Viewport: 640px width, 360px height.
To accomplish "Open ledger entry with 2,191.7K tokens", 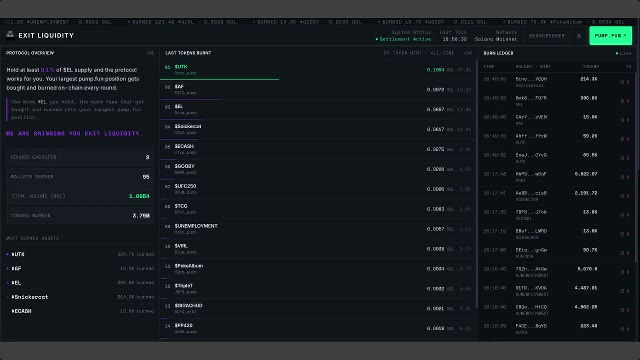I will [x=558, y=196].
